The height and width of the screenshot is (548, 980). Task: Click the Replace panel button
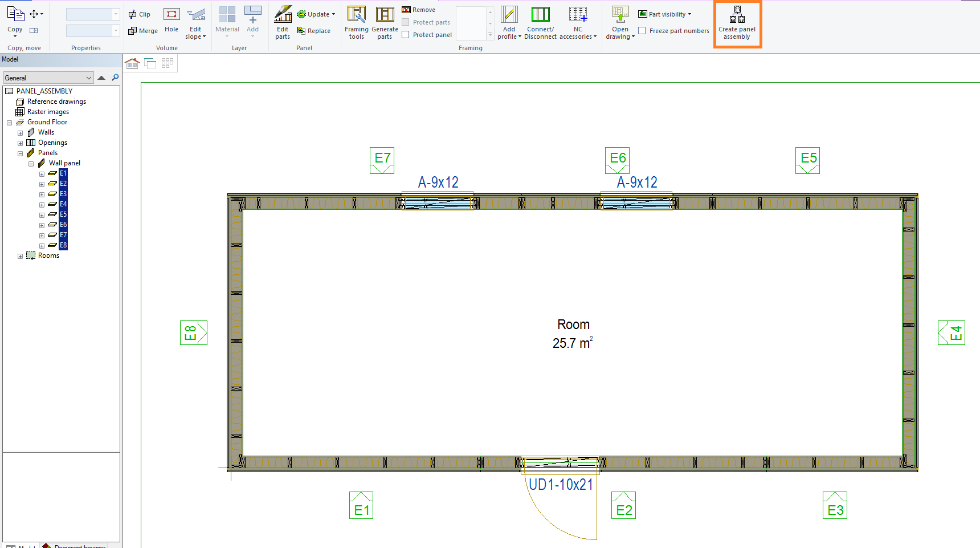pos(314,31)
